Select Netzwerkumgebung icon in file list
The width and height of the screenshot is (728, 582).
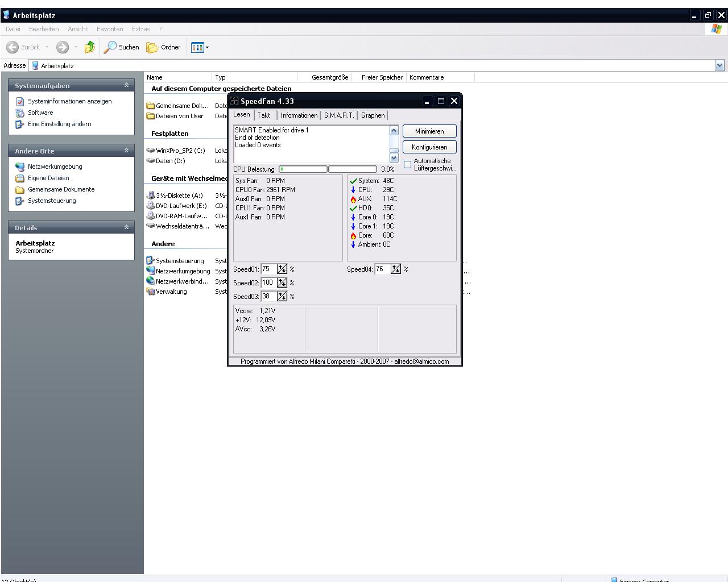click(151, 271)
